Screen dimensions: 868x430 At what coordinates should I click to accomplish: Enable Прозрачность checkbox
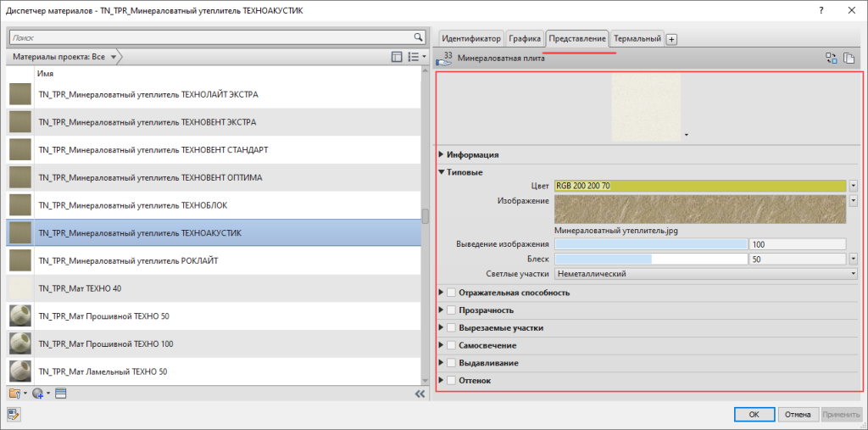click(451, 310)
